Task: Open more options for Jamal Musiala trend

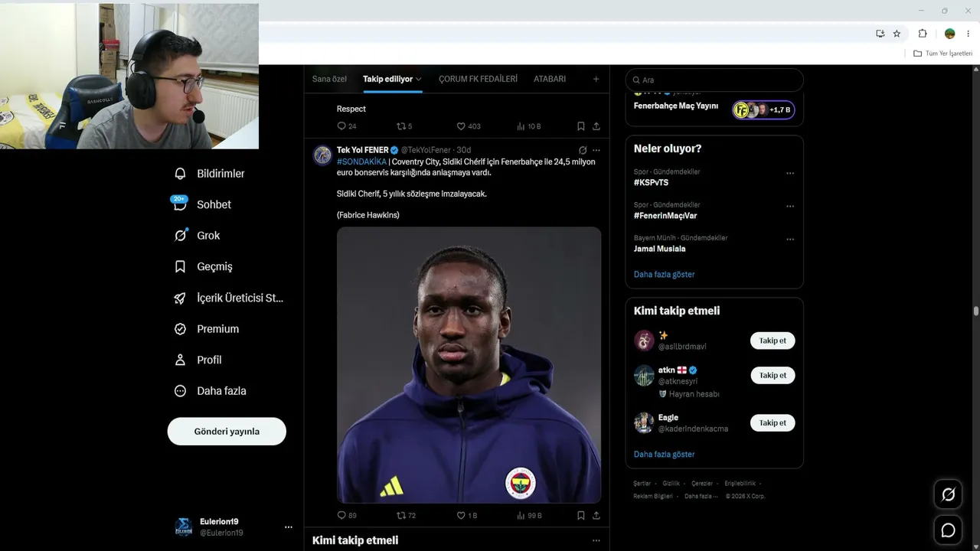Action: coord(790,239)
